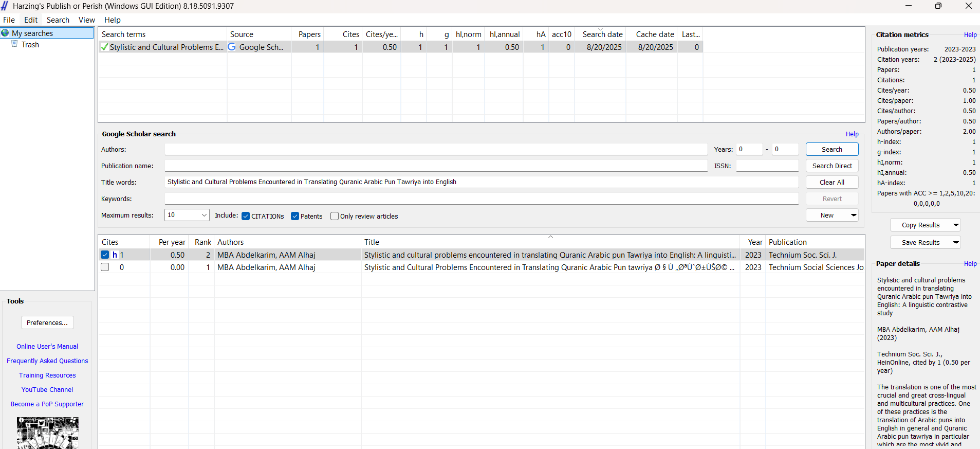The width and height of the screenshot is (980, 449).
Task: Open the Maximum results dropdown
Action: point(204,215)
